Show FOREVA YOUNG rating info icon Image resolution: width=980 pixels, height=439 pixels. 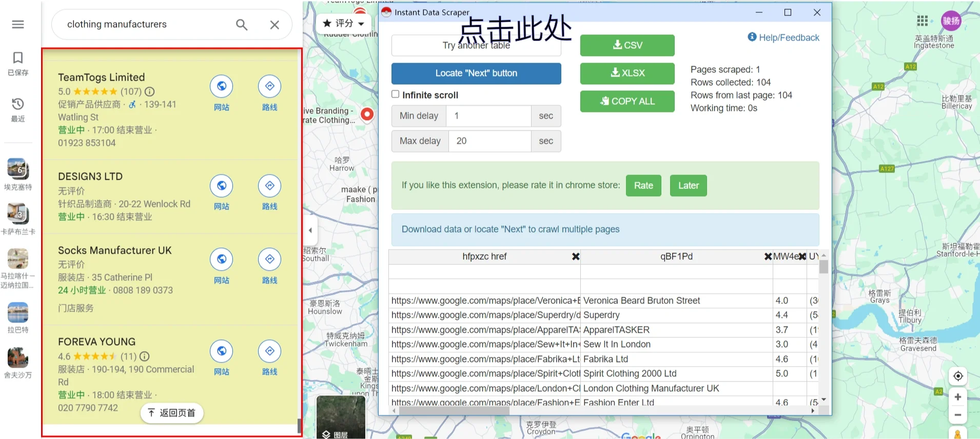click(x=145, y=356)
